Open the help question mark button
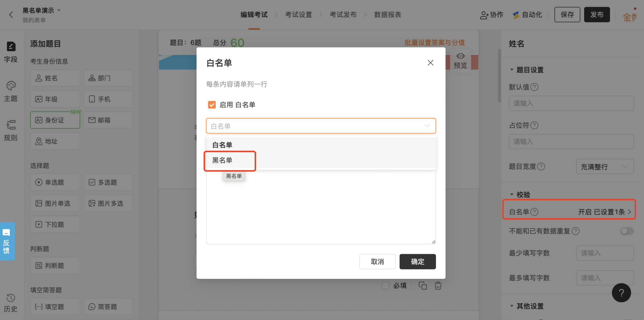 click(x=621, y=293)
